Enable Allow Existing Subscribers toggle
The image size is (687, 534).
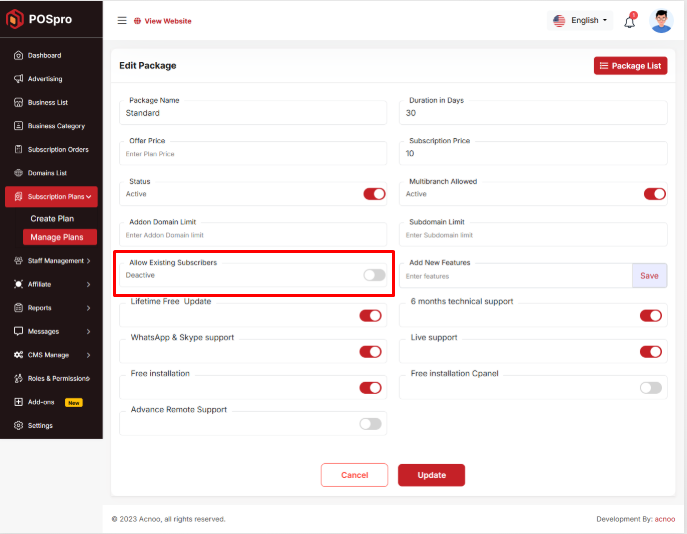[x=374, y=275]
